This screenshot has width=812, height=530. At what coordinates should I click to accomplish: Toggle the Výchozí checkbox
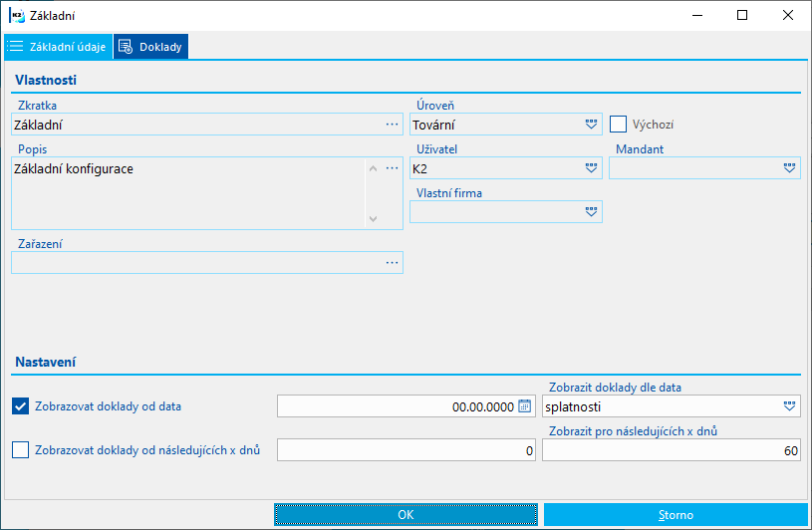pyautogui.click(x=618, y=125)
